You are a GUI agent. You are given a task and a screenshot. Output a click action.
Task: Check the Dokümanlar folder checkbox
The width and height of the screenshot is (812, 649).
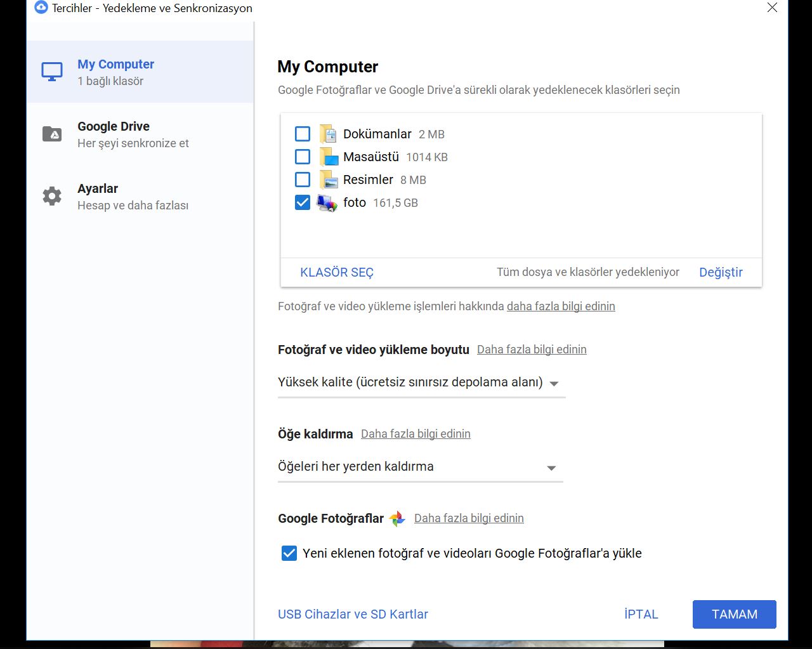tap(303, 134)
